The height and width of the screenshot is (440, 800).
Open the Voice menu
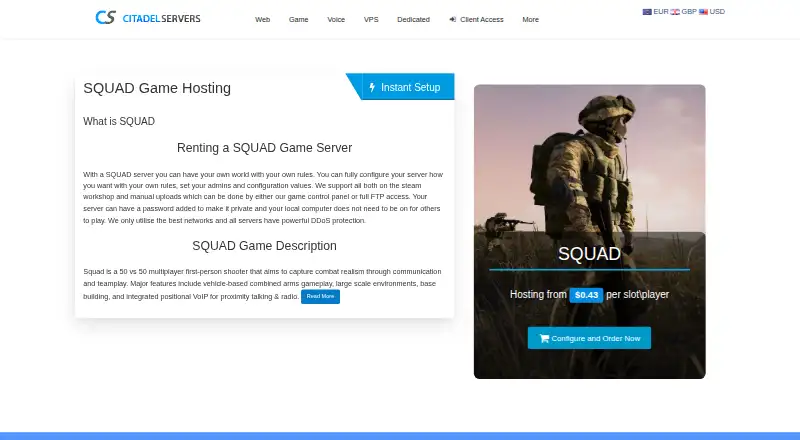click(x=336, y=19)
